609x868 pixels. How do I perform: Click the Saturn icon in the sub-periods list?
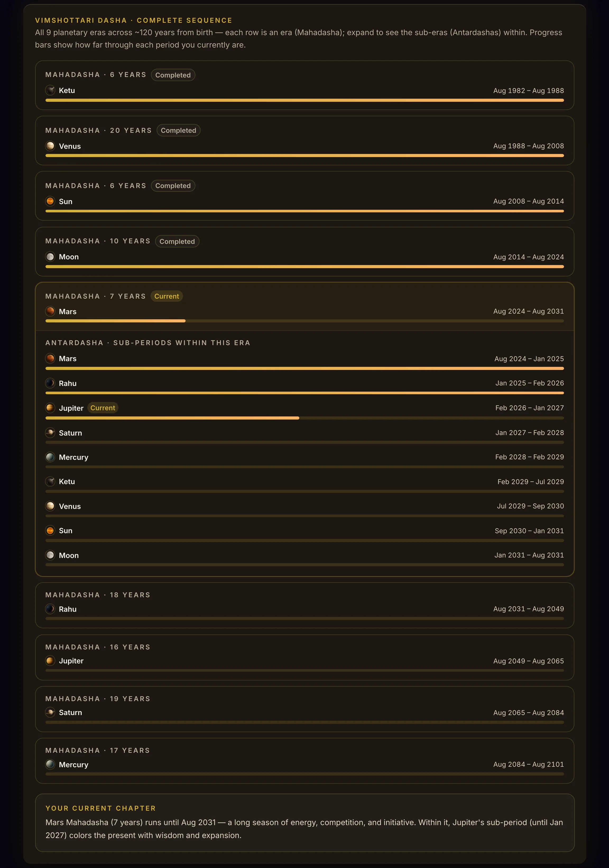(x=50, y=432)
